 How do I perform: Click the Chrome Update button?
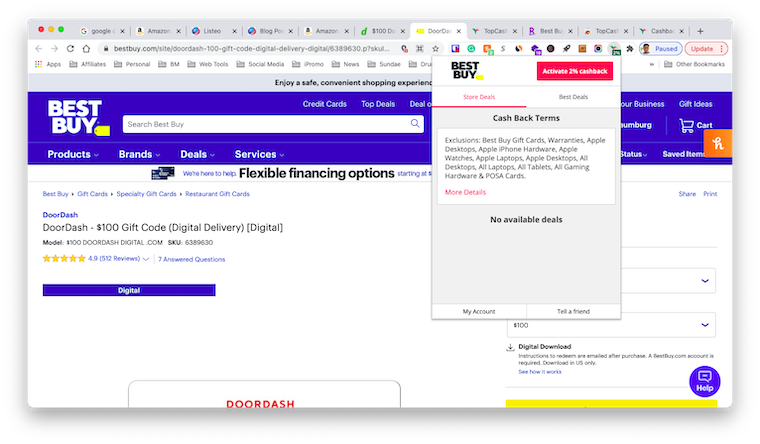pos(706,48)
